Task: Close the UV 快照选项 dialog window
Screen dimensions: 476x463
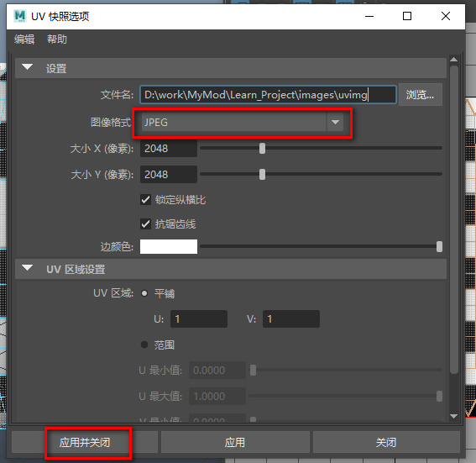Action: point(445,16)
